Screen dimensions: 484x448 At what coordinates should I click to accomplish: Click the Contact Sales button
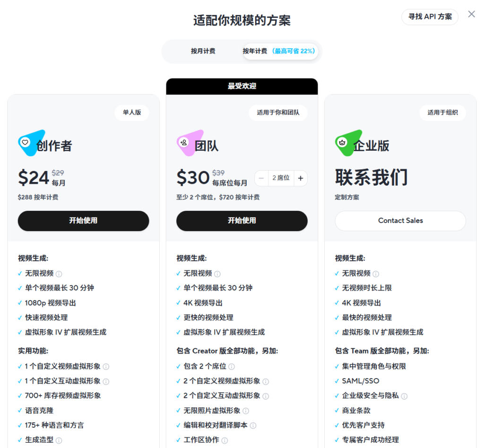[x=400, y=221]
